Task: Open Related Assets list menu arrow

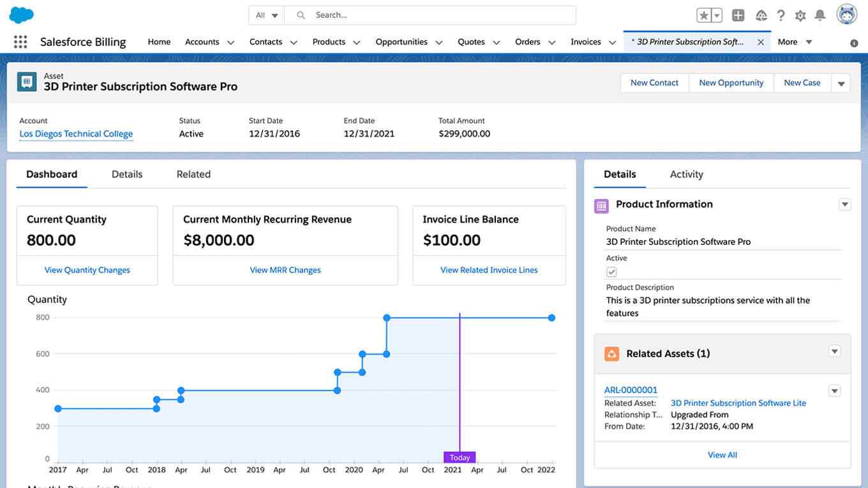Action: point(835,351)
